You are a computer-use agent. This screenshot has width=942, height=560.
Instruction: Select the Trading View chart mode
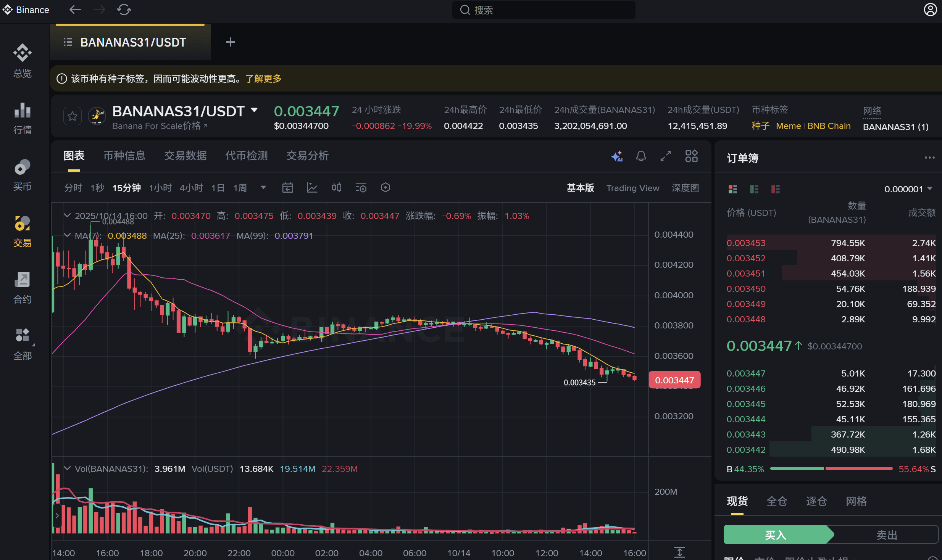pos(632,188)
